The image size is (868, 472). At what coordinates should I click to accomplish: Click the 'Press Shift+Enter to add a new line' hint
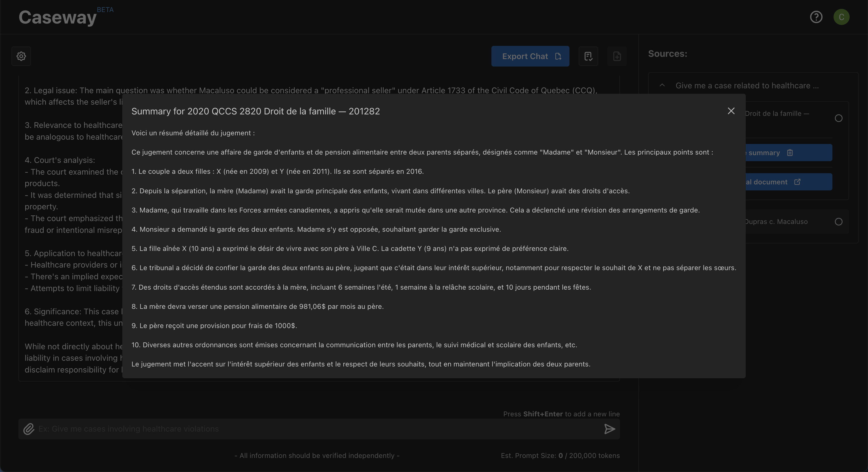tap(561, 414)
